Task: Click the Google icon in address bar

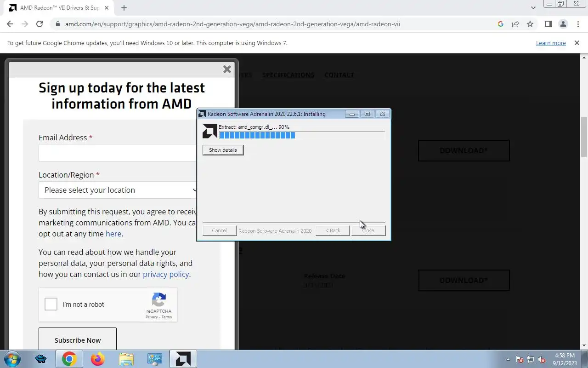Action: click(x=501, y=24)
